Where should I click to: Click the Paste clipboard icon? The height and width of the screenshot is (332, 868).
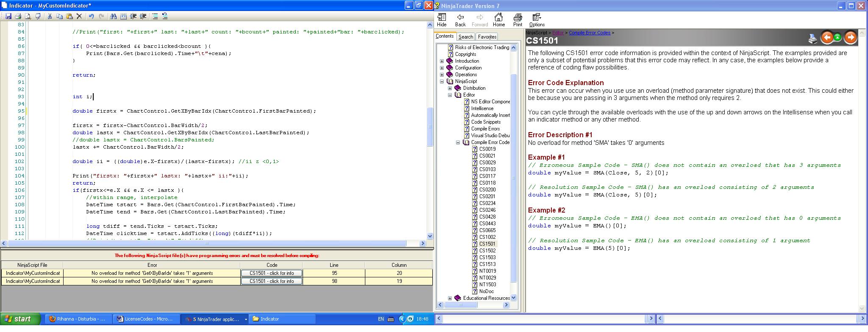[69, 16]
